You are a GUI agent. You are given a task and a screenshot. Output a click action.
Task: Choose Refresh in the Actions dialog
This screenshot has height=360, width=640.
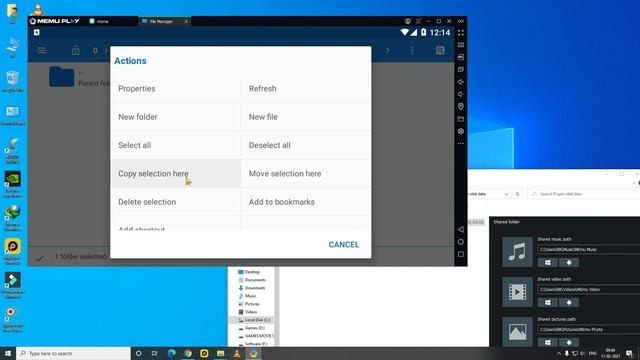point(306,89)
